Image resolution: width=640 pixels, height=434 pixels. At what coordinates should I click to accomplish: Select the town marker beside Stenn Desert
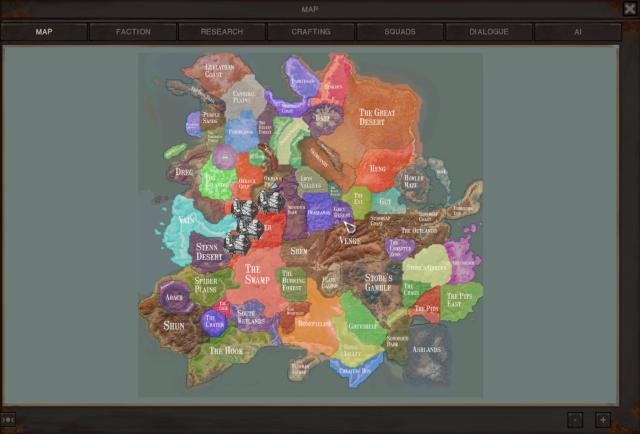[x=237, y=243]
